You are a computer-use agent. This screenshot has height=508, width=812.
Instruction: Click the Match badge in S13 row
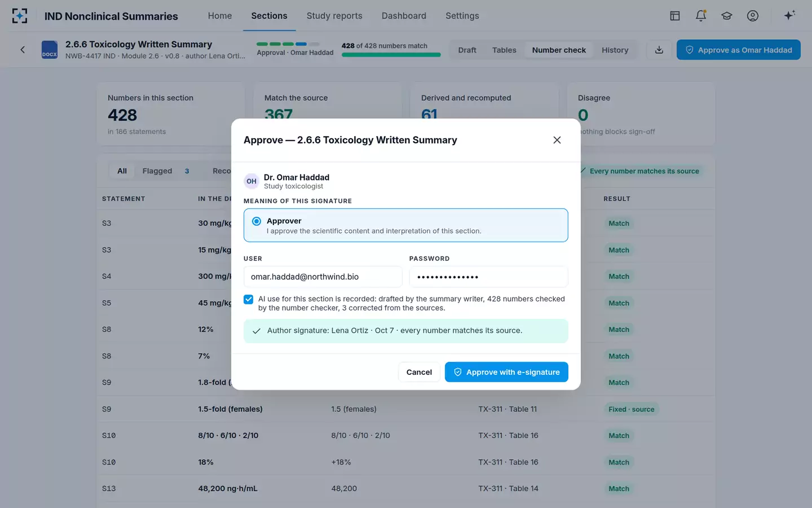tap(619, 489)
